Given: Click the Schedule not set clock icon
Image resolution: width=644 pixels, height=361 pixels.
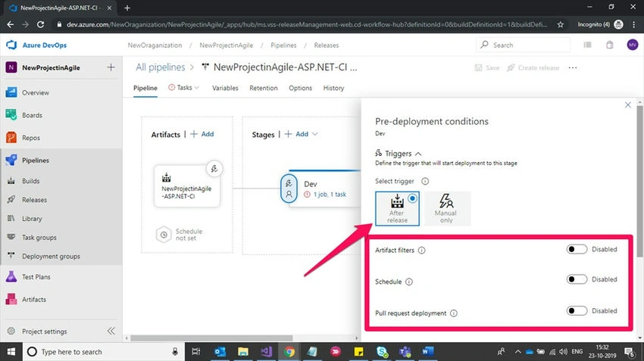Looking at the screenshot, I should pyautogui.click(x=164, y=235).
